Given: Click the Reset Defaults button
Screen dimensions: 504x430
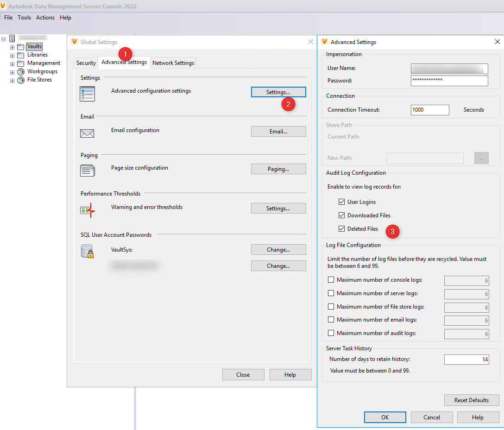Looking at the screenshot, I should [472, 400].
